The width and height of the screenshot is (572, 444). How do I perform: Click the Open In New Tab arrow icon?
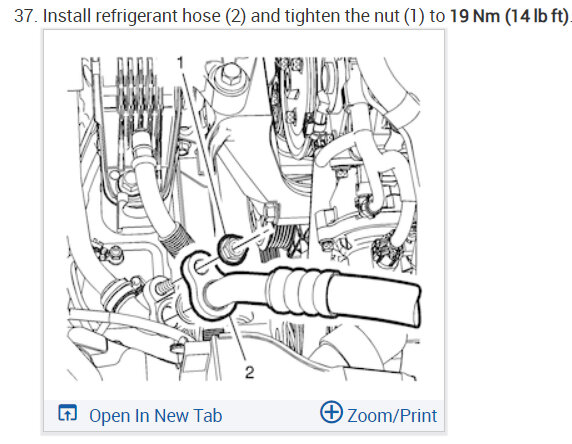coord(67,413)
